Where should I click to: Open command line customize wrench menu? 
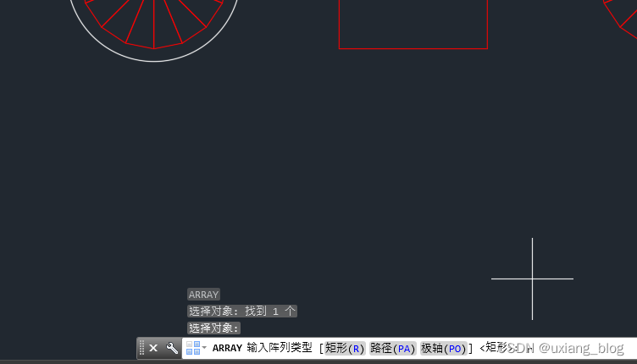tap(172, 348)
